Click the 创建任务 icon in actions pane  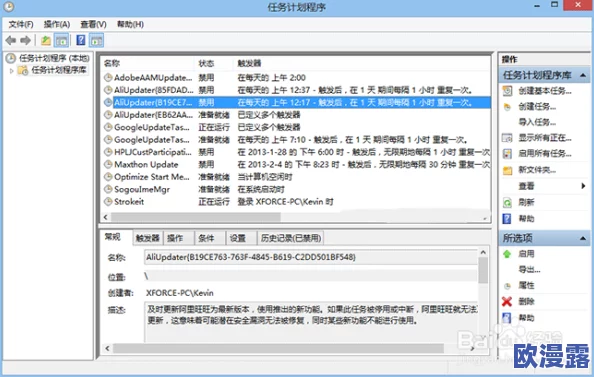507,107
